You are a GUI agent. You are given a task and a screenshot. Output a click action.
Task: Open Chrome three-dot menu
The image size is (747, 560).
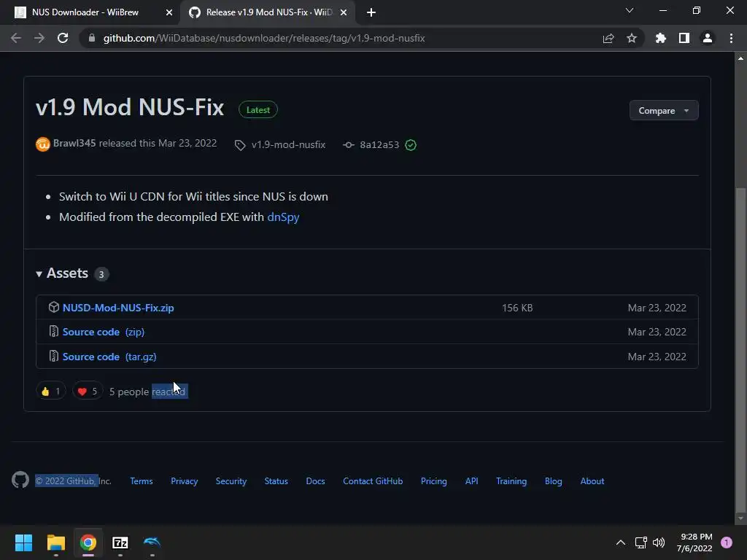point(731,38)
